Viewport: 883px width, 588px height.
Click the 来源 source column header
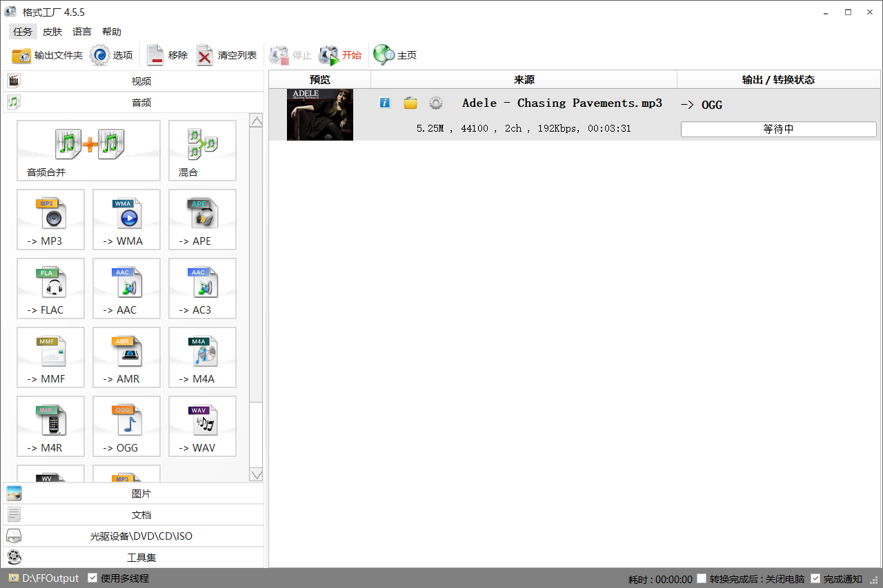[524, 79]
